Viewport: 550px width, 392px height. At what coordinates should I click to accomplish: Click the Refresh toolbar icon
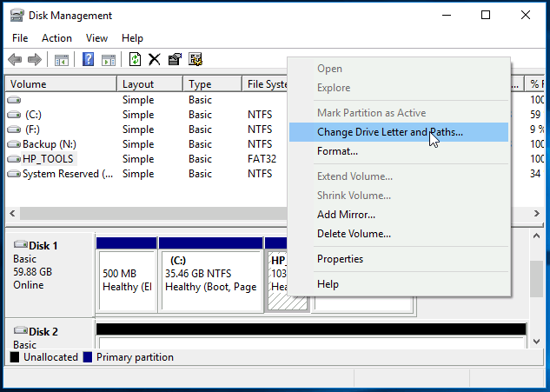tap(135, 59)
